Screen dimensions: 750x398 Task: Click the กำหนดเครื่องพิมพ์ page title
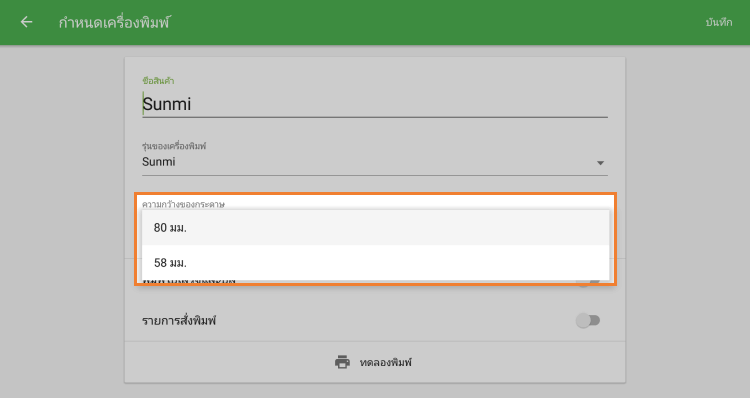(x=114, y=22)
